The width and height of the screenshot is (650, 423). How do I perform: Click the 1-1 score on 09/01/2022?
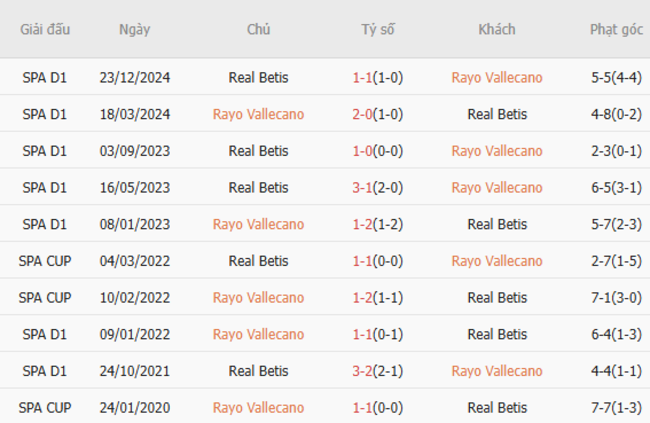[x=364, y=334]
